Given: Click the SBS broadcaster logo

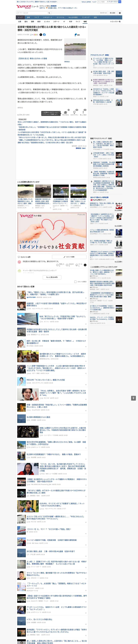Looking at the screenshot, I should [x=77, y=35].
